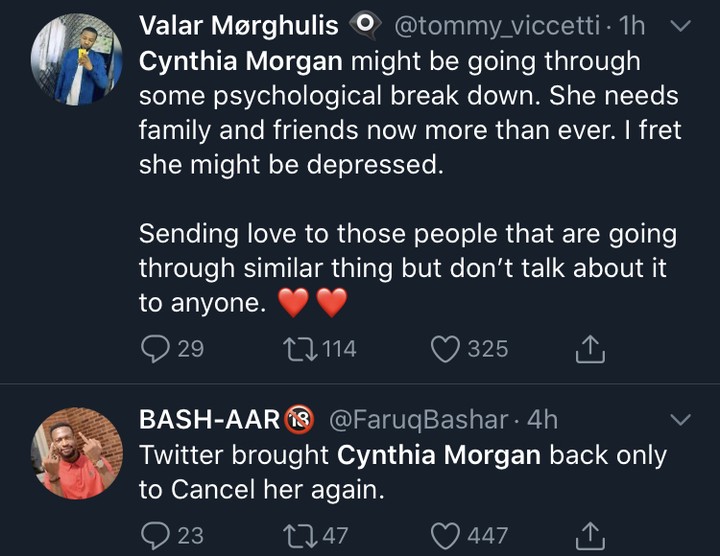This screenshot has width=720, height=556.
Task: Tap the Valar Mørghulis display name
Action: tap(239, 25)
